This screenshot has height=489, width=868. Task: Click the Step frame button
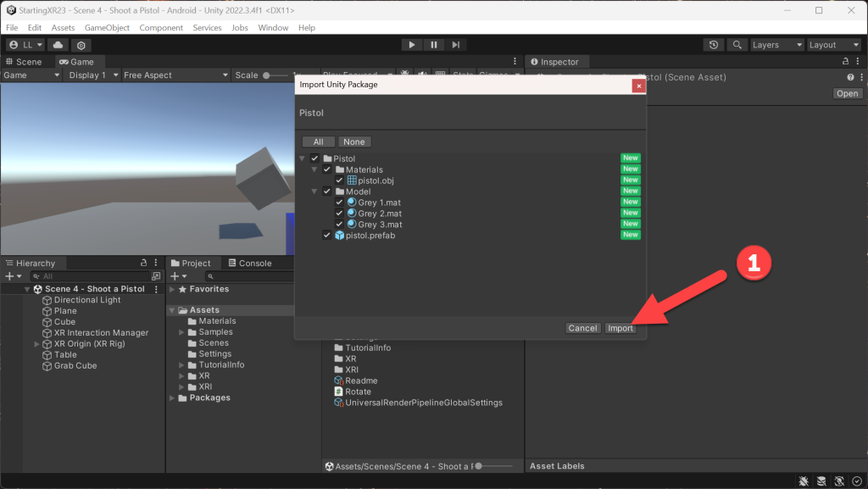click(455, 45)
